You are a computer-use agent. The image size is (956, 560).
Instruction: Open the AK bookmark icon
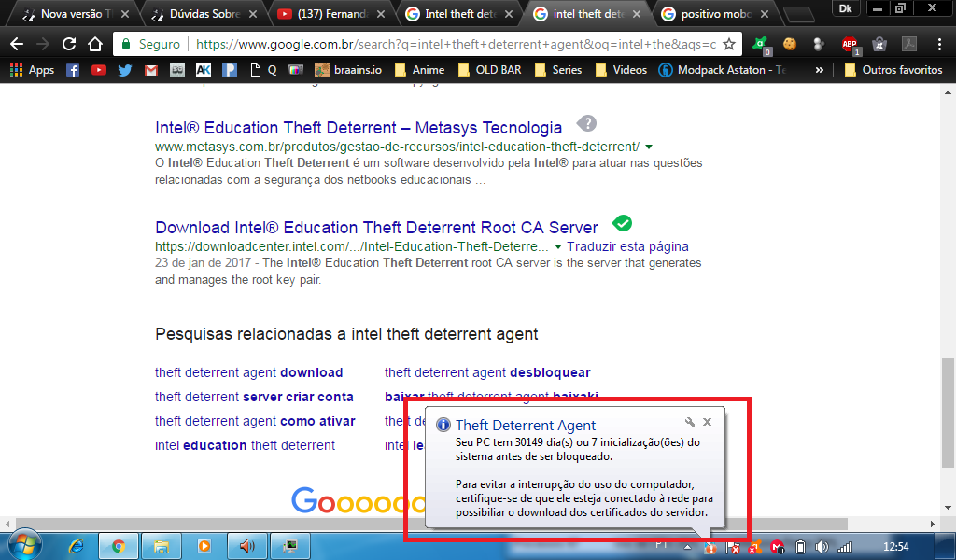coord(204,70)
